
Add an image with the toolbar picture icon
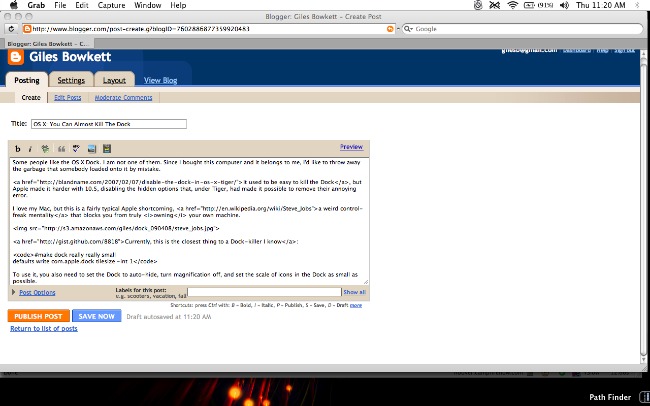(92, 148)
